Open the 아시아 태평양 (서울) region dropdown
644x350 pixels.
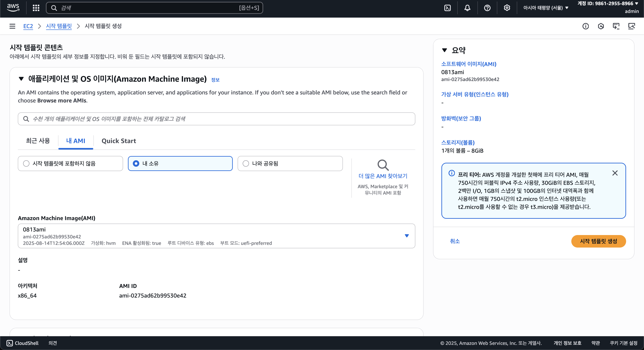pyautogui.click(x=546, y=8)
